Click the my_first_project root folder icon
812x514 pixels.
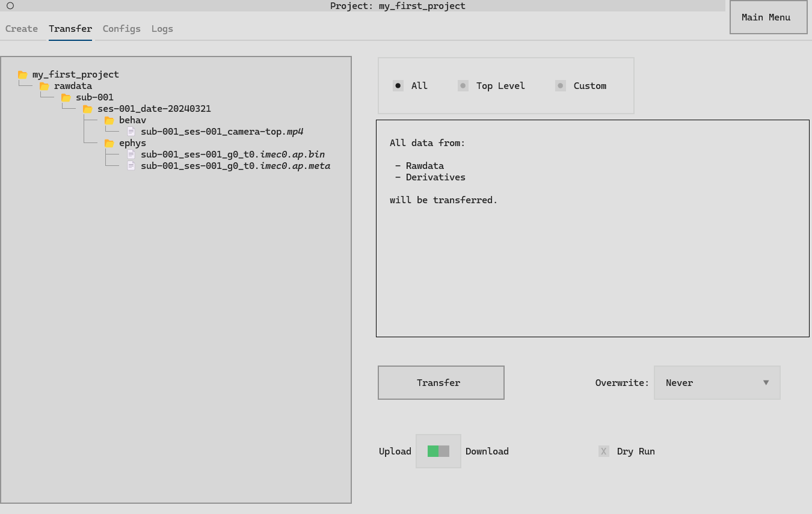pyautogui.click(x=23, y=75)
